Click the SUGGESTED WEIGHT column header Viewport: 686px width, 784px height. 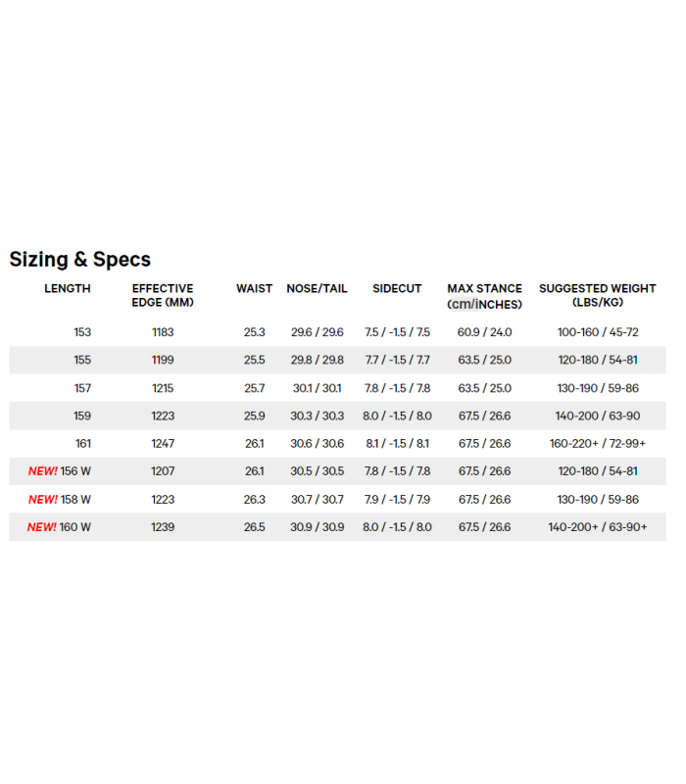tap(597, 295)
